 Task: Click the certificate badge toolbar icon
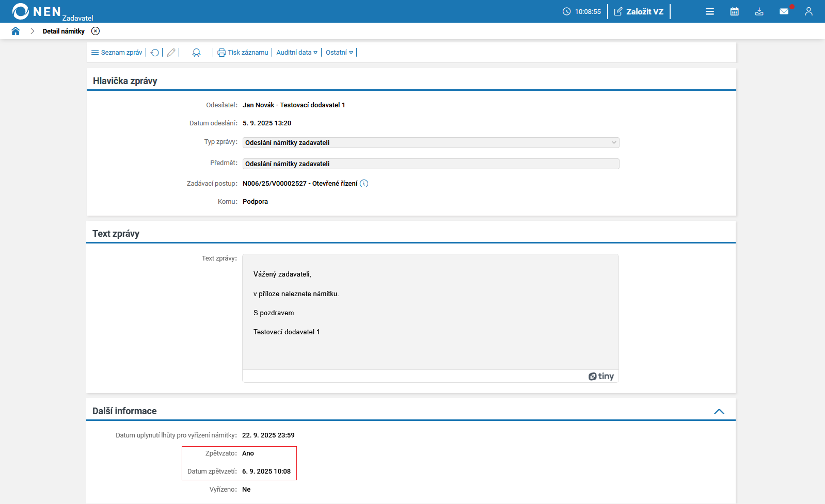tap(197, 53)
